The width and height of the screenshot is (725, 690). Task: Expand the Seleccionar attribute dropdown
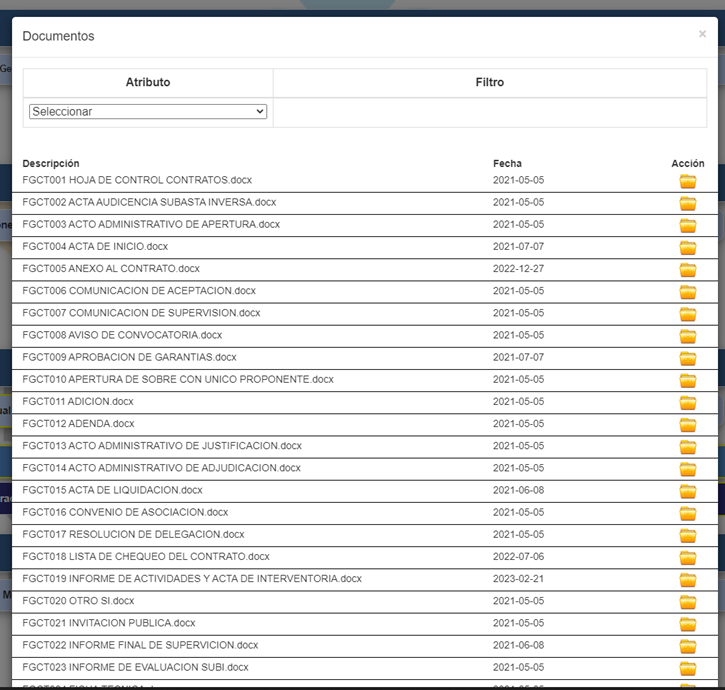148,112
